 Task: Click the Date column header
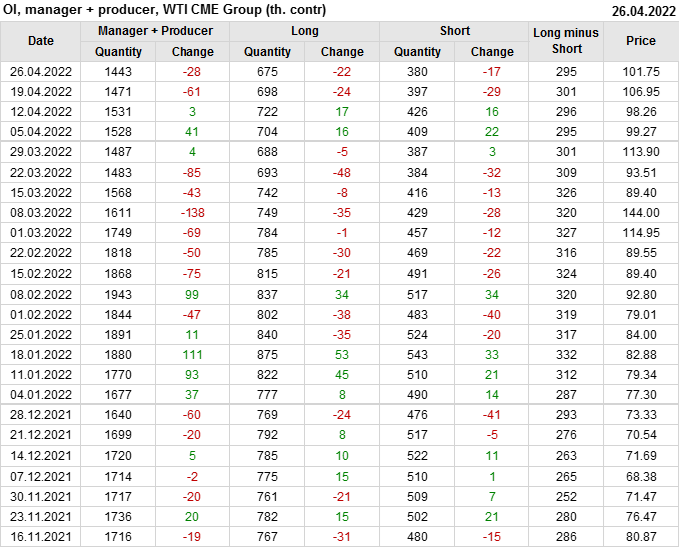pyautogui.click(x=41, y=41)
